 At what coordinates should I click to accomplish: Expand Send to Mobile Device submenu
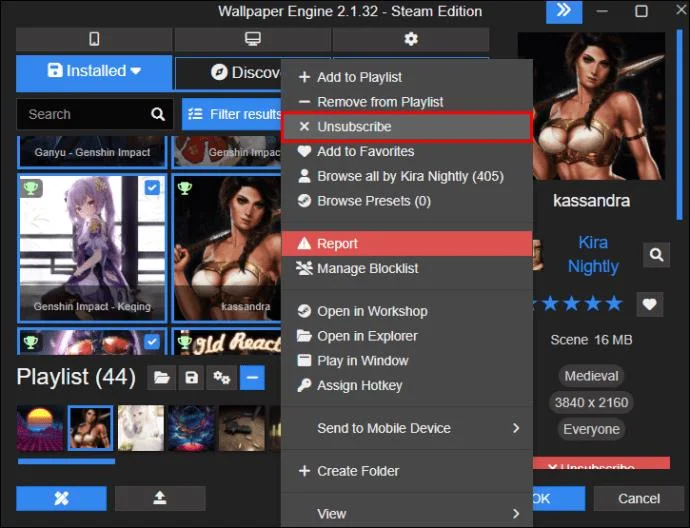[x=407, y=428]
